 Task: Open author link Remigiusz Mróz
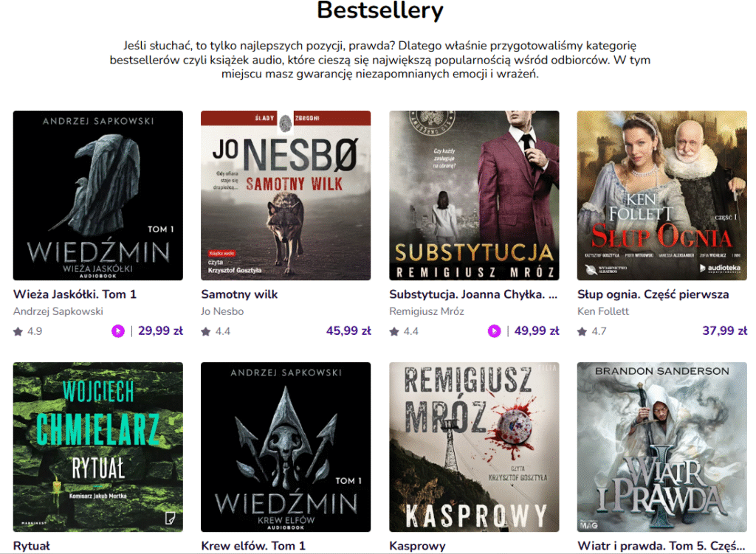(427, 312)
